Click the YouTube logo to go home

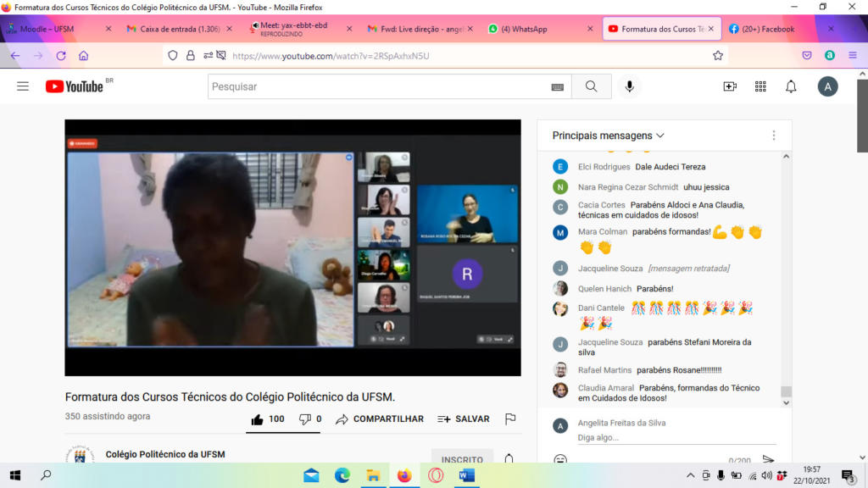tap(75, 86)
